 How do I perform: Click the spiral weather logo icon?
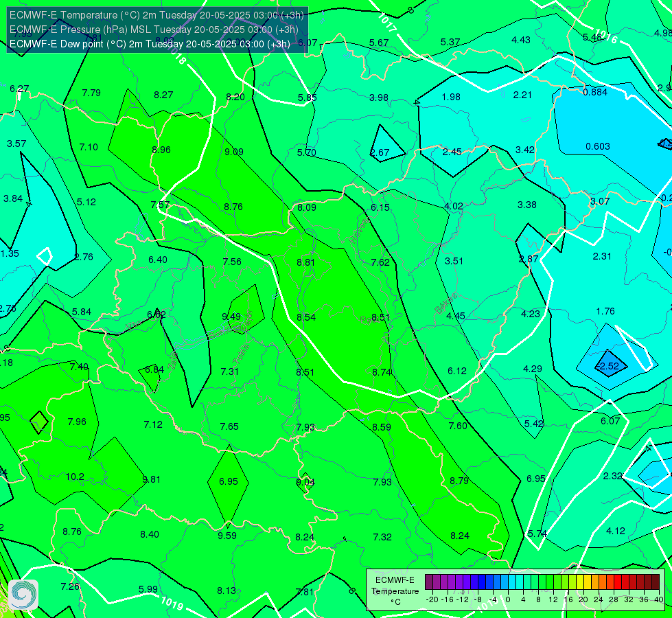point(23,595)
